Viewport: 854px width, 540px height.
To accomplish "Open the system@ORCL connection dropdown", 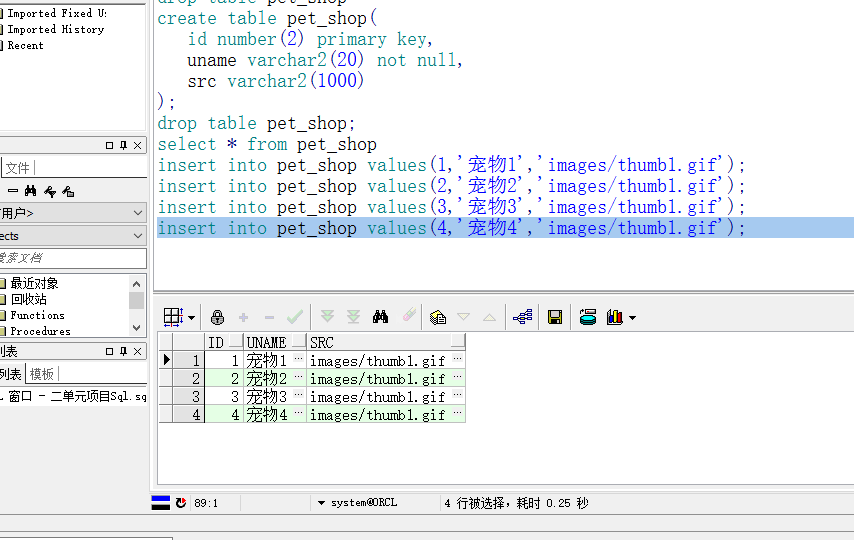I will click(x=321, y=503).
